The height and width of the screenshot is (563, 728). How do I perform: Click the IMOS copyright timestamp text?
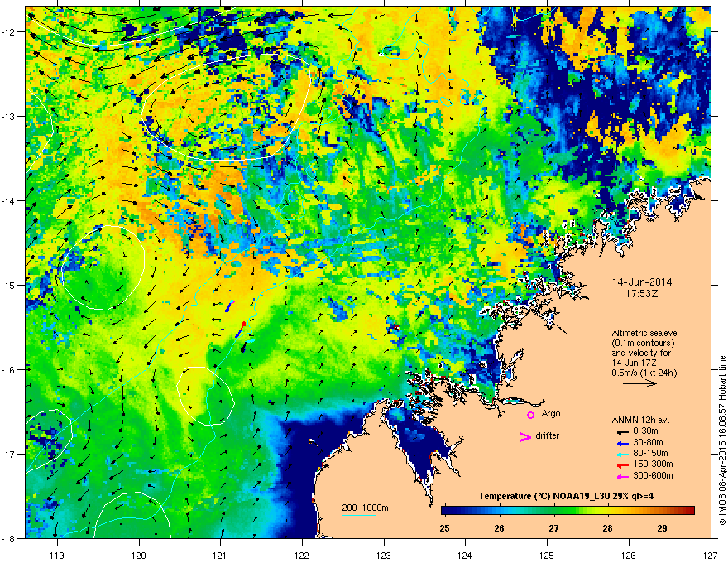click(722, 440)
